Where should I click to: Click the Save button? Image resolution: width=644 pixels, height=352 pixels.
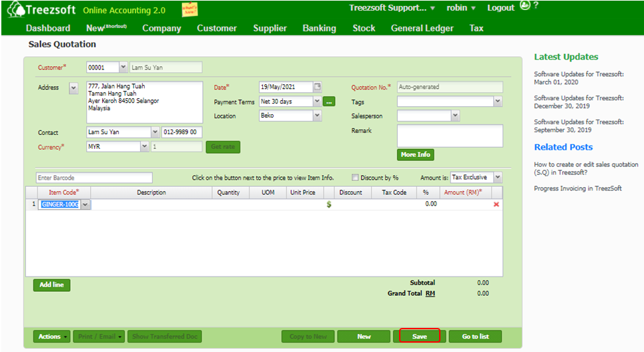coord(419,336)
